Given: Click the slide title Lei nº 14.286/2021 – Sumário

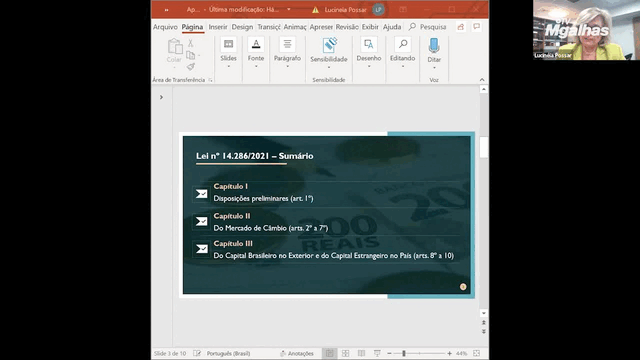Looking at the screenshot, I should click(x=254, y=156).
